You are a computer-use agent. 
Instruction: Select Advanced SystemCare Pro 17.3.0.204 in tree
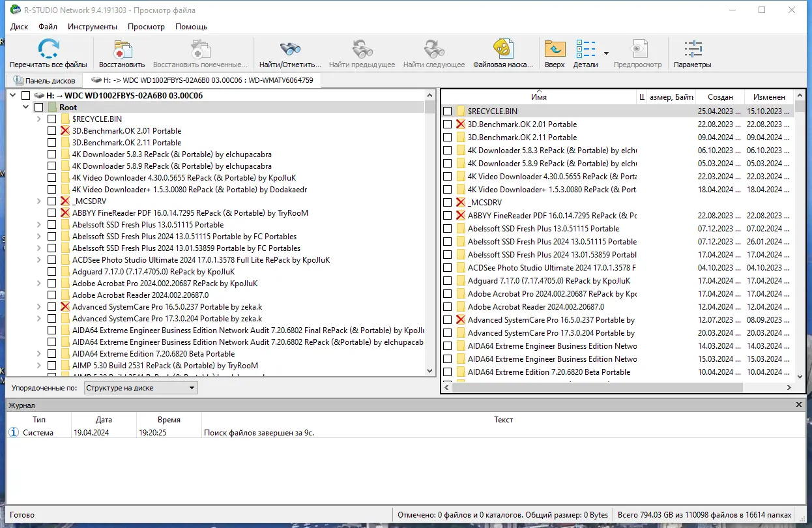[x=167, y=319]
